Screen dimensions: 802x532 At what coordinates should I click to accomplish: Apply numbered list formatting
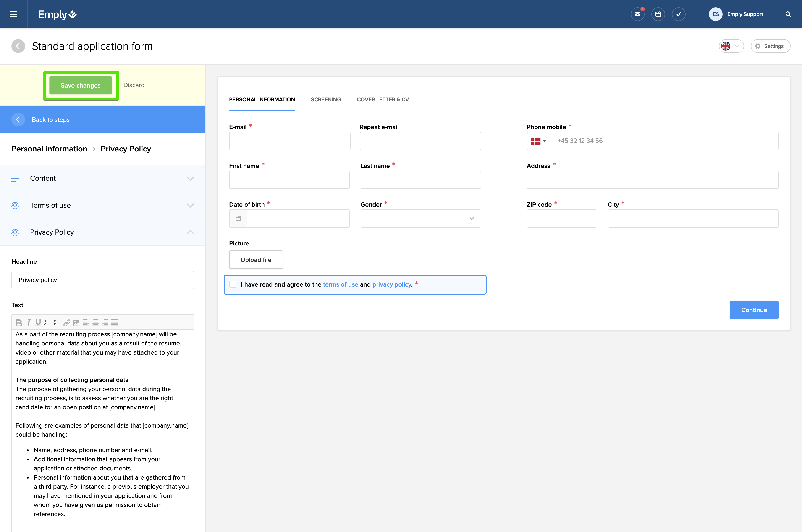tap(47, 322)
